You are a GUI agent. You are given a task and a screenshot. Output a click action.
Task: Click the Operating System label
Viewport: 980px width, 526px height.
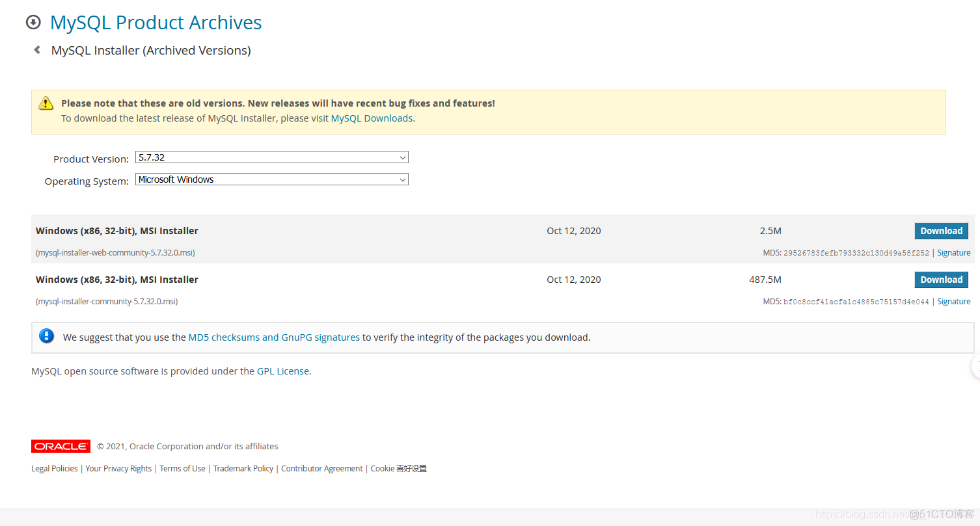click(87, 181)
